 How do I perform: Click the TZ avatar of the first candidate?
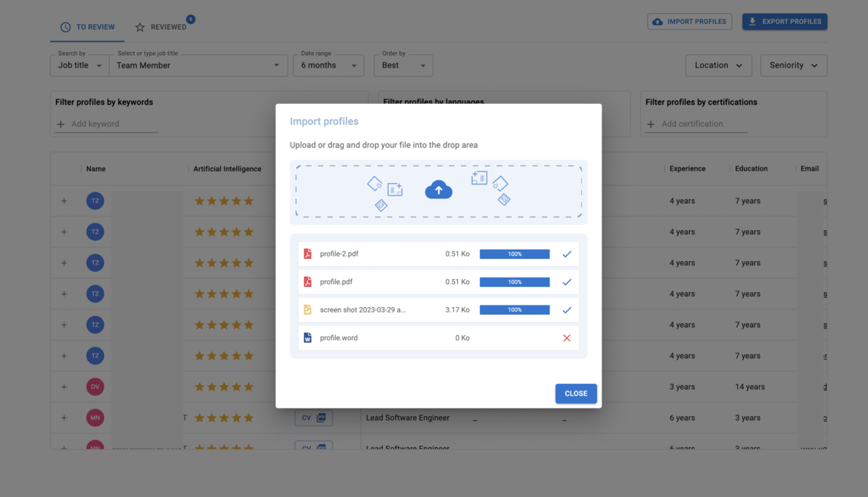click(95, 200)
